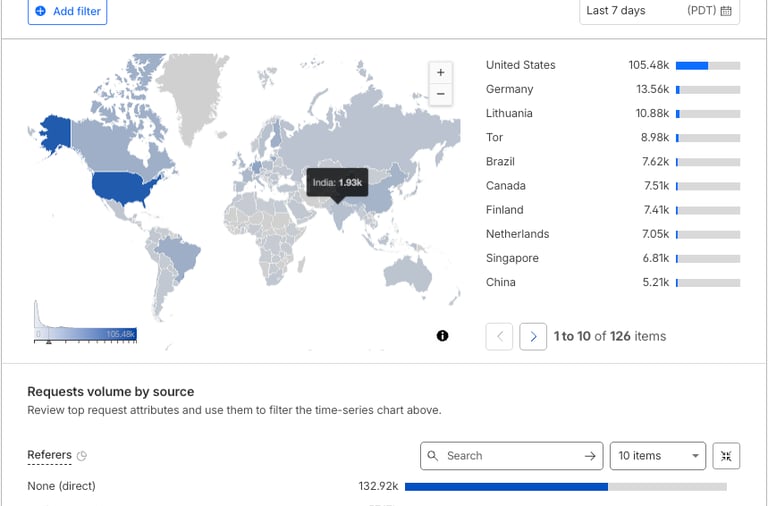The height and width of the screenshot is (506, 768).
Task: Click the Add filter button
Action: click(x=67, y=11)
